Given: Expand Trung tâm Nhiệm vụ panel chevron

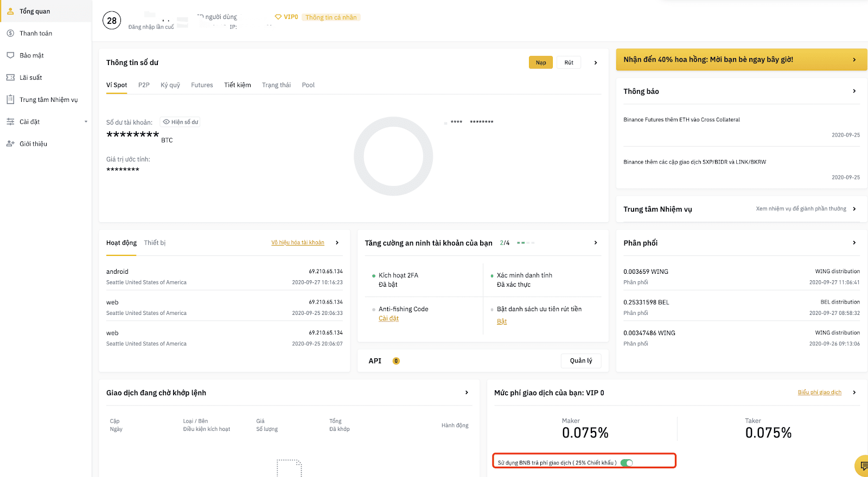Looking at the screenshot, I should point(854,209).
